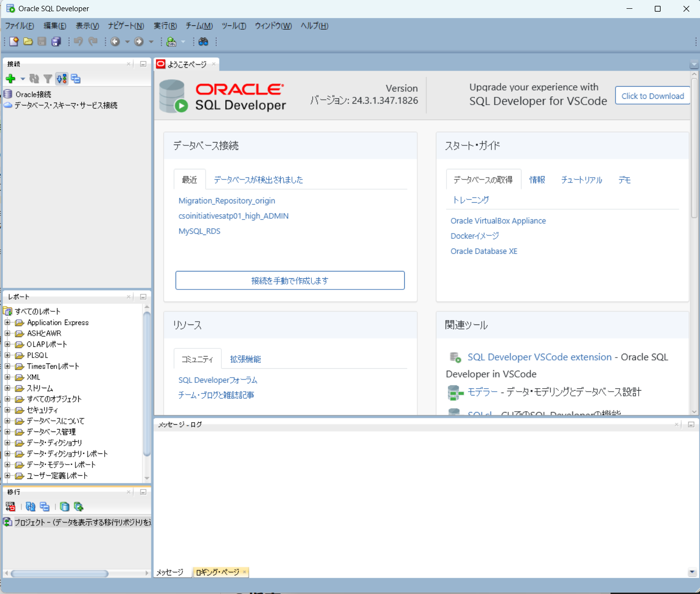This screenshot has height=594, width=700.
Task: Refresh connections in the 接続 panel
Action: 34,79
